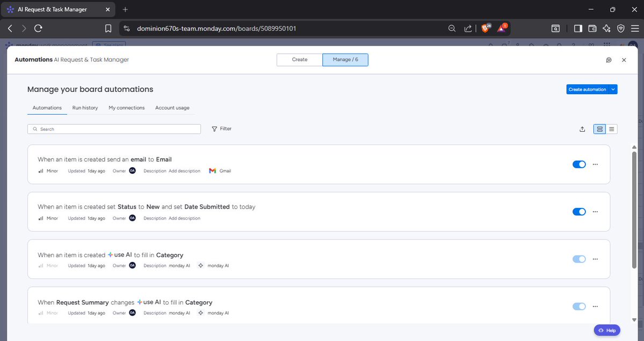The height and width of the screenshot is (341, 644).
Task: Click Gmail label on email automation
Action: [225, 170]
